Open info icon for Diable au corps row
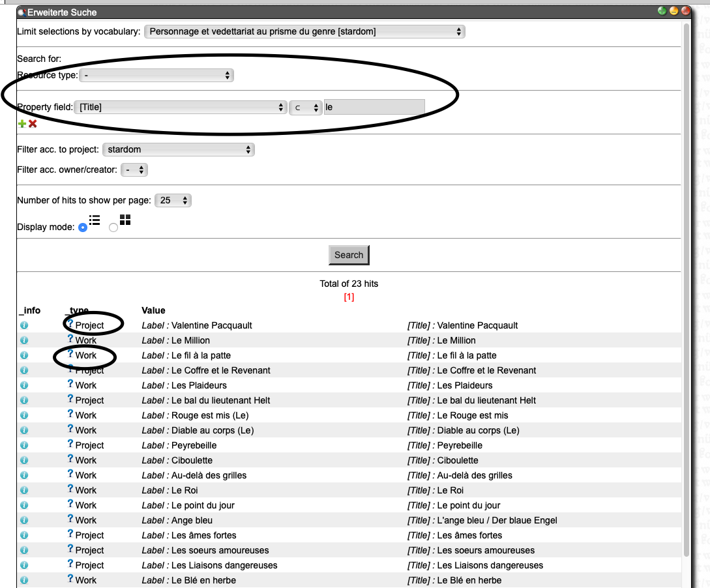The image size is (710, 588). pyautogui.click(x=24, y=430)
